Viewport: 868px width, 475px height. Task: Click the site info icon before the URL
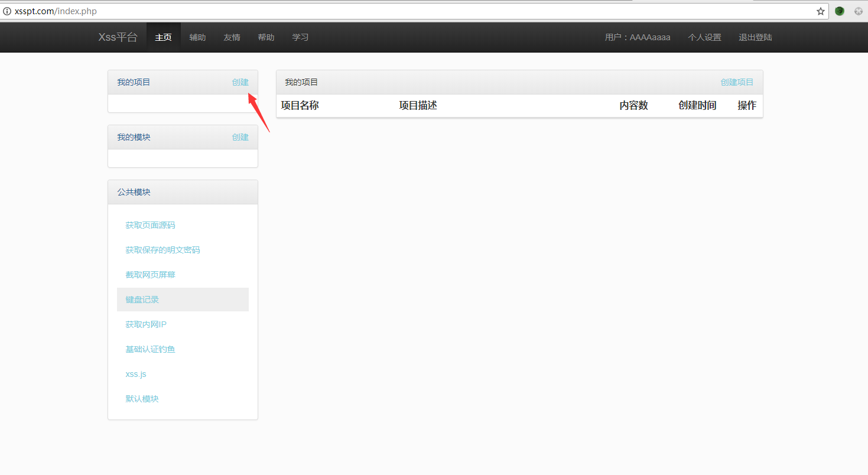[x=7, y=11]
